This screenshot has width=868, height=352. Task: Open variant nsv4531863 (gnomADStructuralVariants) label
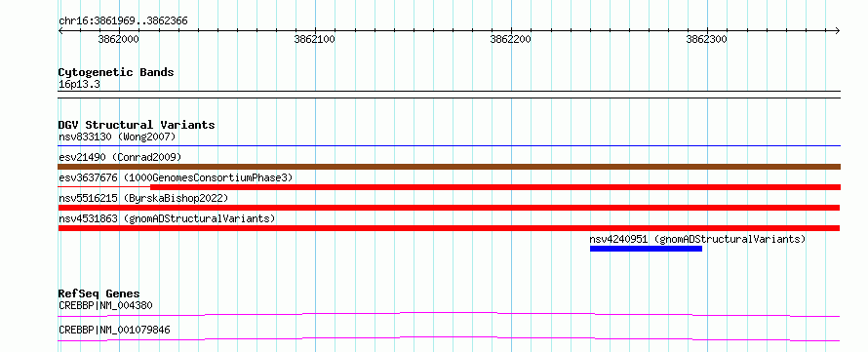click(x=167, y=218)
